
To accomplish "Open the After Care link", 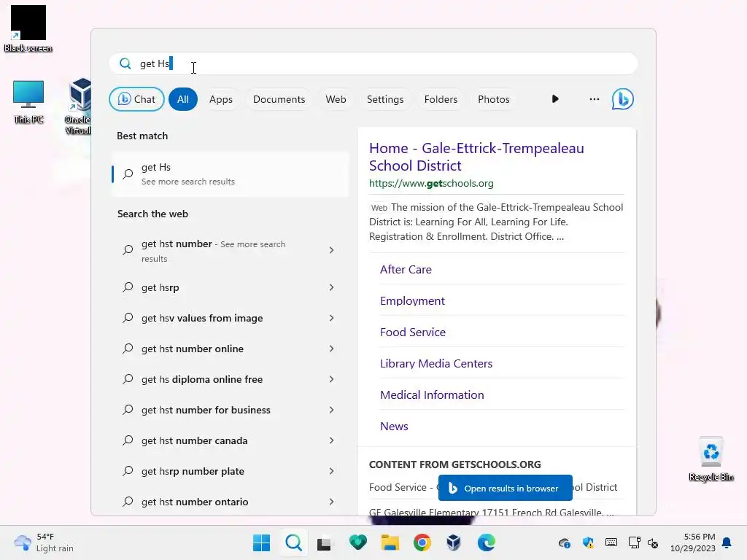I will (x=406, y=270).
